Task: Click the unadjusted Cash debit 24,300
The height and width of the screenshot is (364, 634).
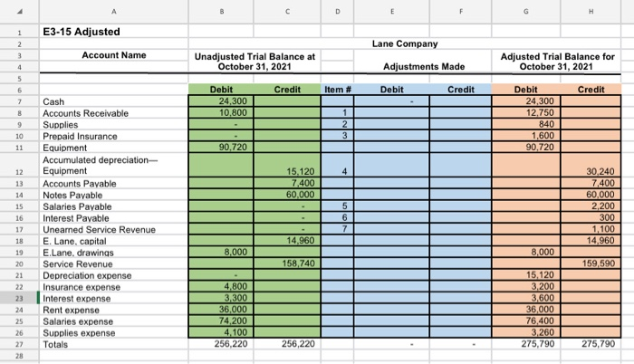Action: click(x=221, y=101)
